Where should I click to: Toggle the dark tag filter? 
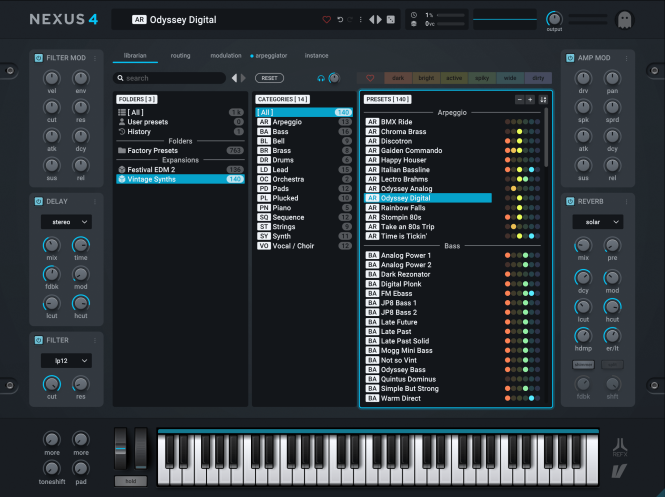click(398, 78)
